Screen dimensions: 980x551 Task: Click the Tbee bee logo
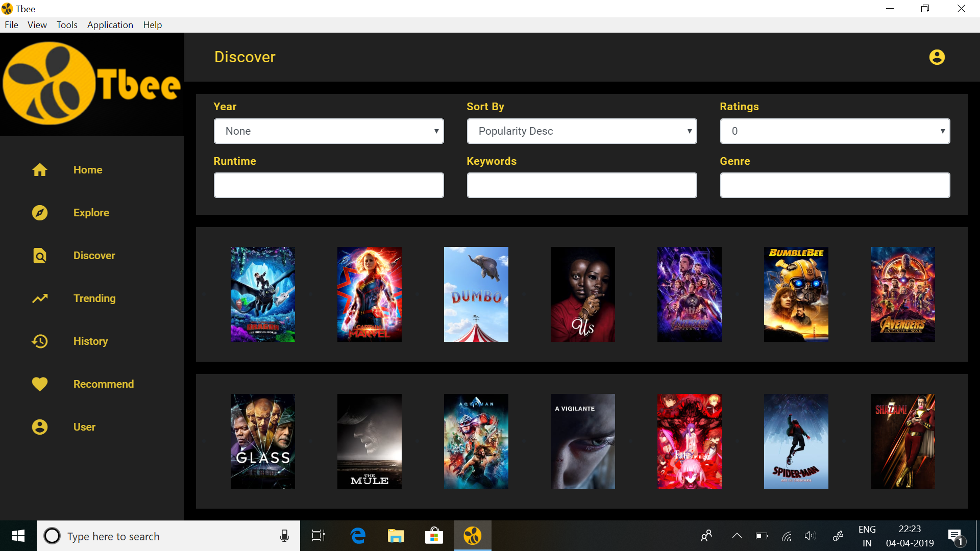tap(92, 84)
